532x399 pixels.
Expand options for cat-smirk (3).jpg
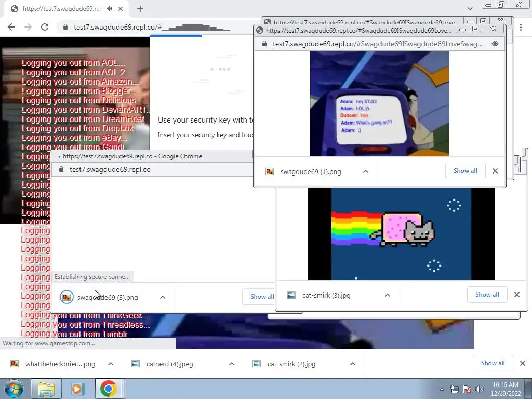click(x=388, y=295)
